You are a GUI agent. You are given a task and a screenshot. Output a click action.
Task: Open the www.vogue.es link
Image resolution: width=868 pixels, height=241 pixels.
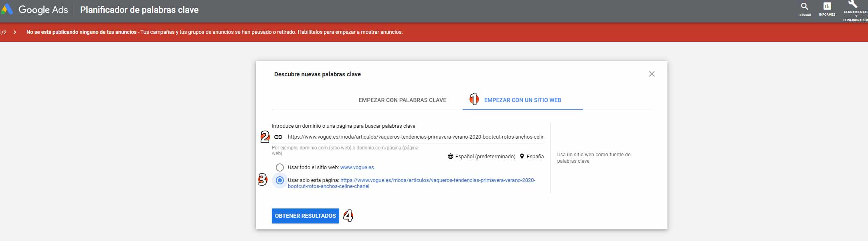(x=357, y=167)
